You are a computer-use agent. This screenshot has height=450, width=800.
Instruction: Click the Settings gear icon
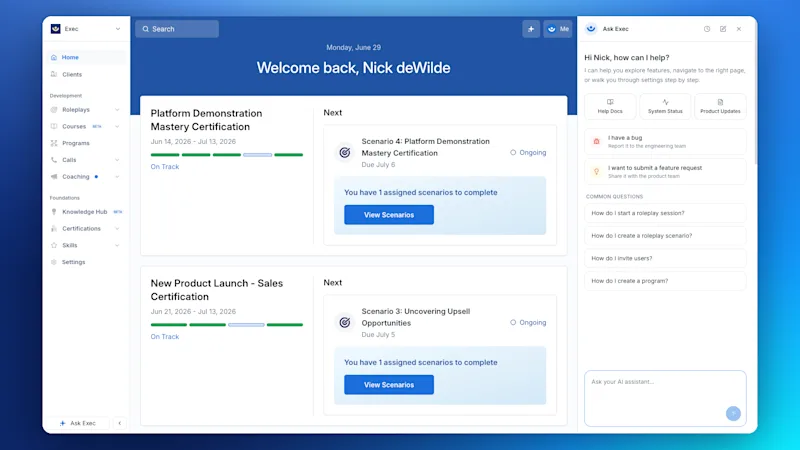point(54,262)
